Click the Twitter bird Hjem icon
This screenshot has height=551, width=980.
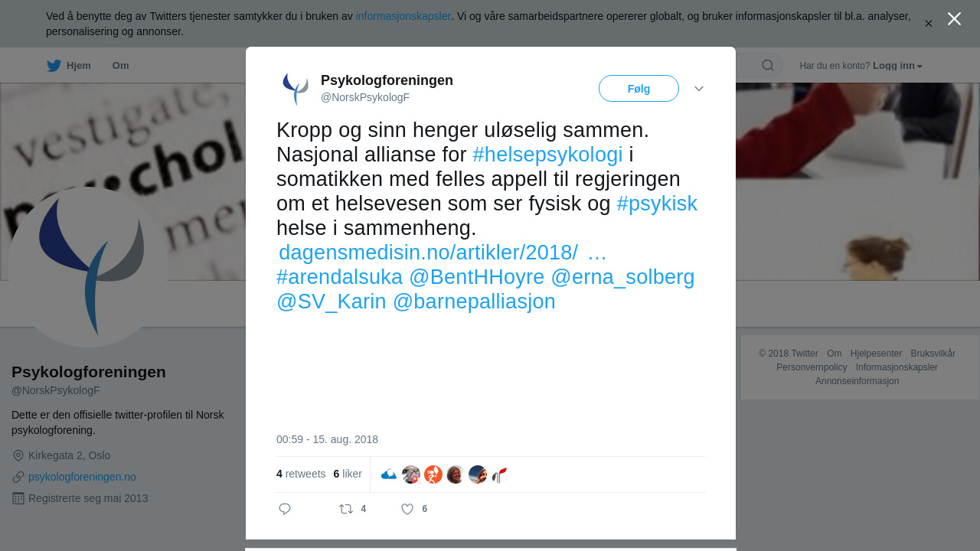coord(54,66)
